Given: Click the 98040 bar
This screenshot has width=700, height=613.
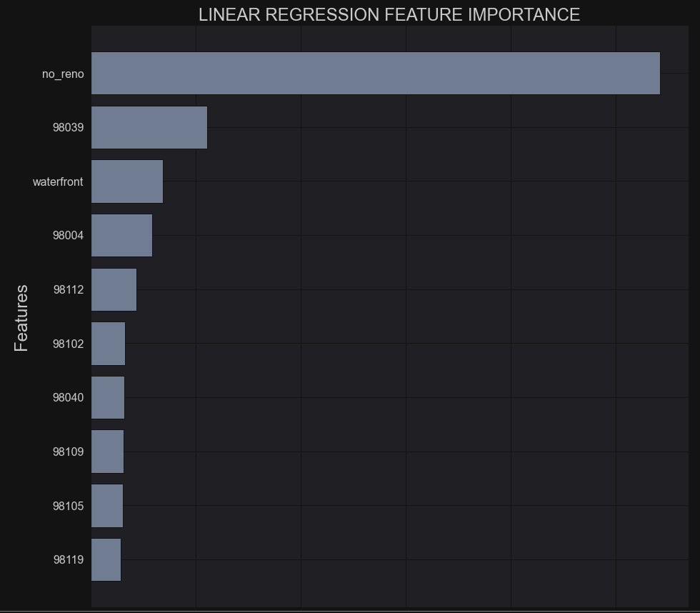Looking at the screenshot, I should 108,397.
